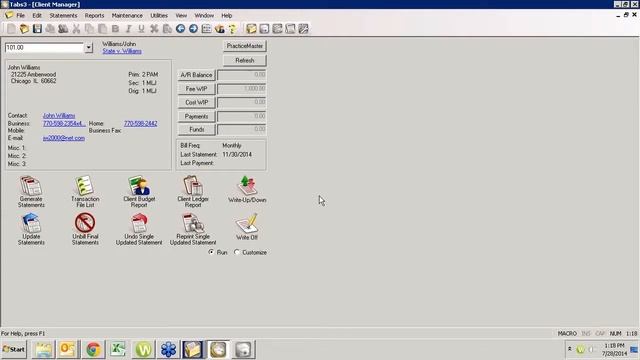Toggle Bold in the toolbar
Viewport: 640px width, 360px height.
pos(116,29)
